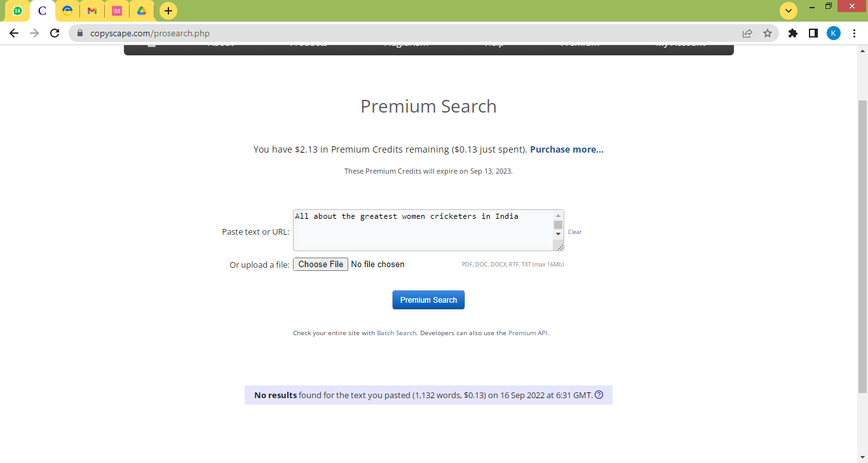The height and width of the screenshot is (463, 868).
Task: Go back to the previous page
Action: (14, 33)
